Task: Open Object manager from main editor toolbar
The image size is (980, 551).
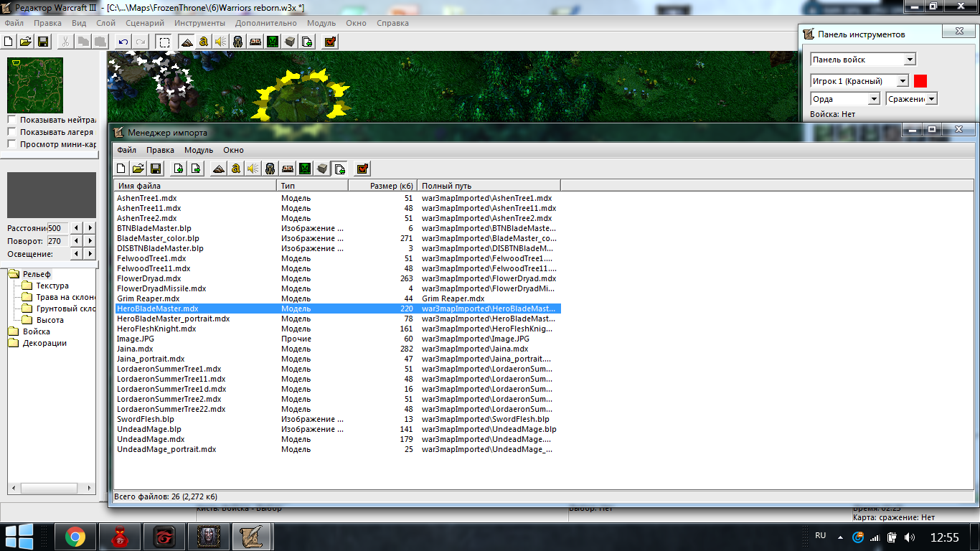Action: [x=290, y=42]
